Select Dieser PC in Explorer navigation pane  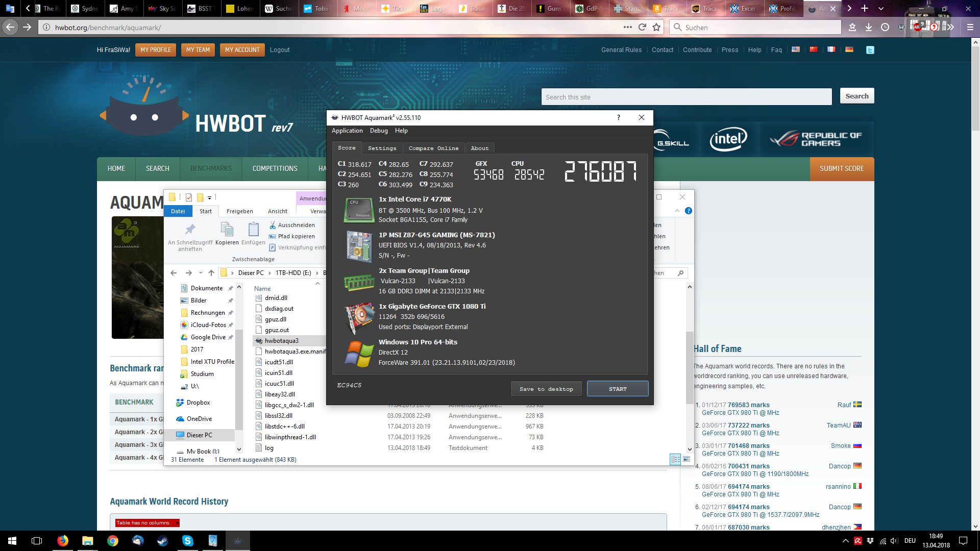(x=199, y=435)
